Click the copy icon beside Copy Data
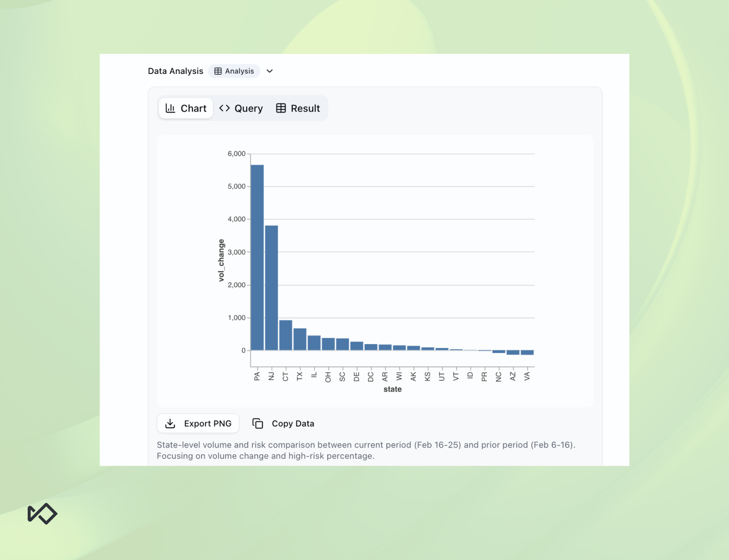The height and width of the screenshot is (560, 729). [x=258, y=424]
